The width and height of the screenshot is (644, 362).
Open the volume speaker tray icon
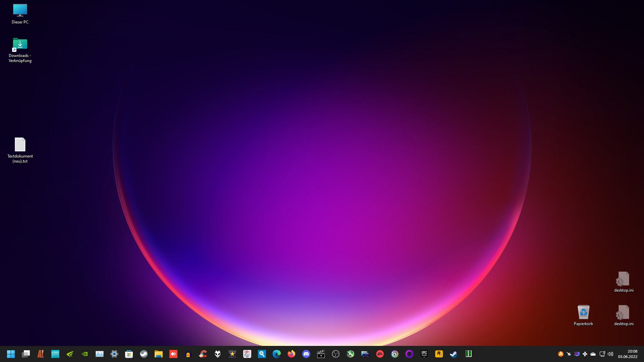click(x=610, y=354)
